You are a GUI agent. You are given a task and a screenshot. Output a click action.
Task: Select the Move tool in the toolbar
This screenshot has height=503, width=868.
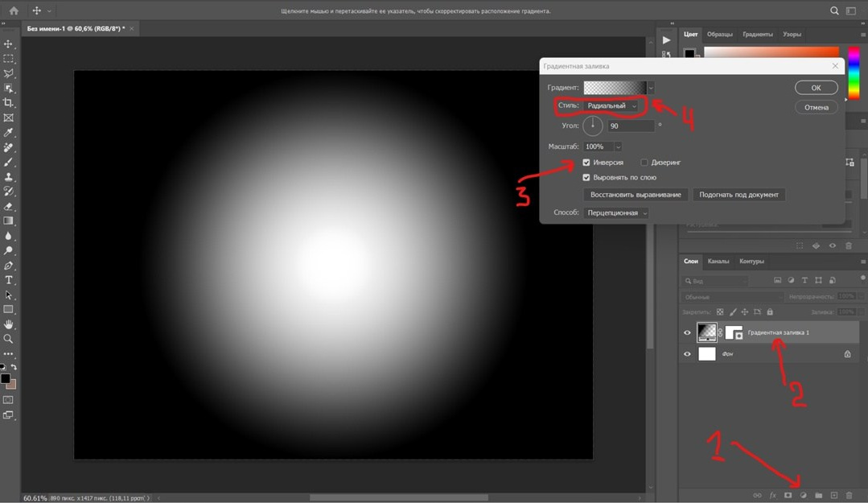pyautogui.click(x=9, y=44)
